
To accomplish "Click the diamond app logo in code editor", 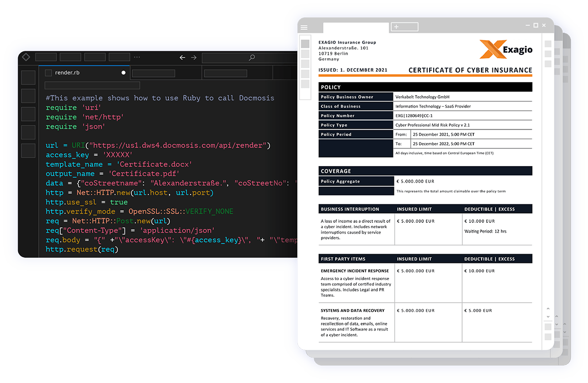I will coord(26,57).
